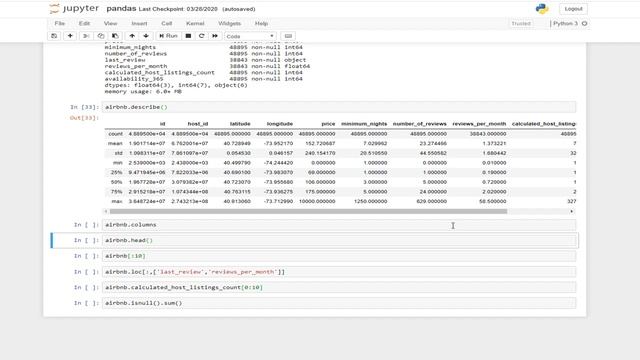Restart the kernel icon
640x360 pixels.
click(202, 36)
